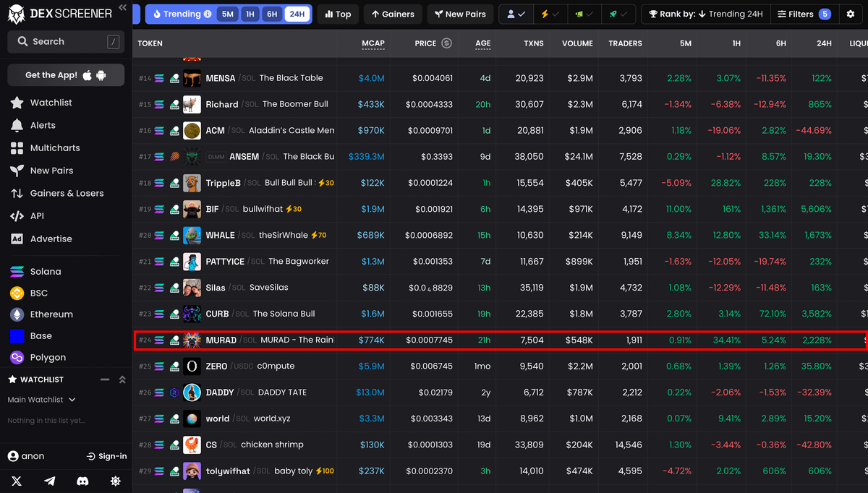The height and width of the screenshot is (493, 868).
Task: Sort by the 24H change column header
Action: (824, 43)
